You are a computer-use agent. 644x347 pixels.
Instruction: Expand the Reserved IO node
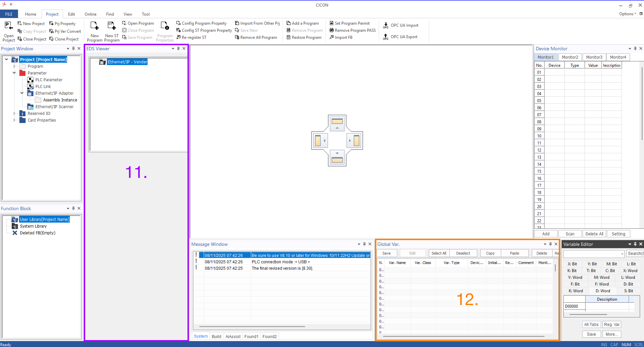point(14,113)
